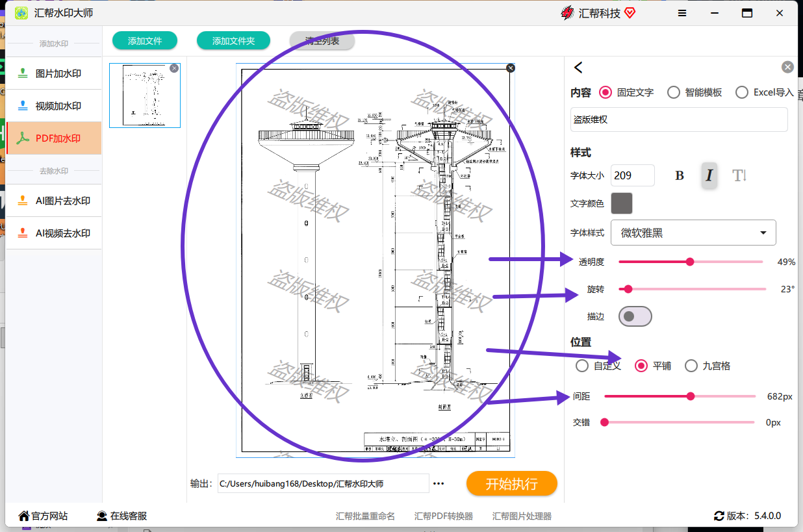Viewport: 803px width, 532px height.
Task: Open the 汇帮批量重命名 link
Action: (x=365, y=516)
